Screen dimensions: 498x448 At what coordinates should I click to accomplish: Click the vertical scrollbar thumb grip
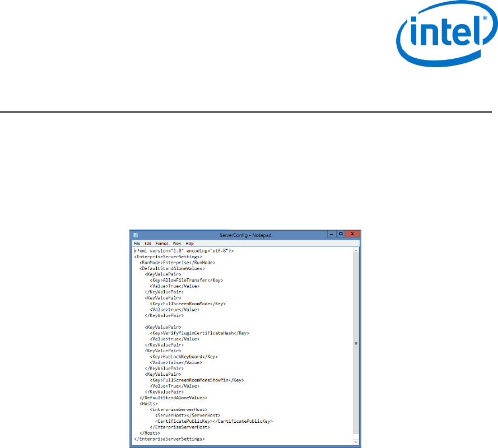point(356,343)
